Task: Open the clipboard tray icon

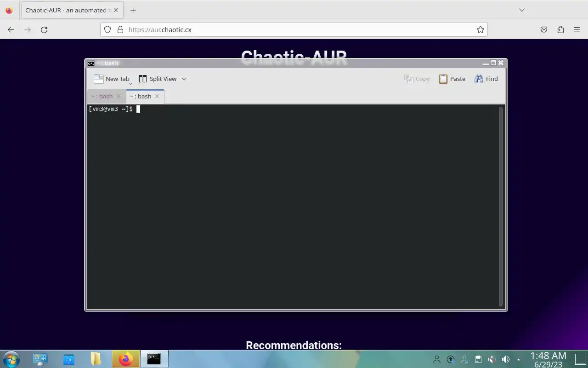Action: tap(478, 359)
